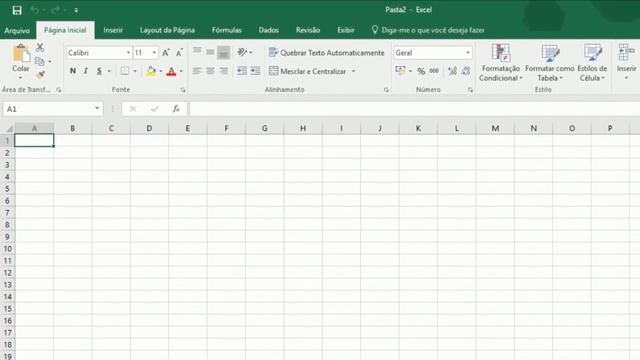Viewport: 640px width, 360px height.
Task: Select the Bottom Align icon
Action: click(223, 52)
